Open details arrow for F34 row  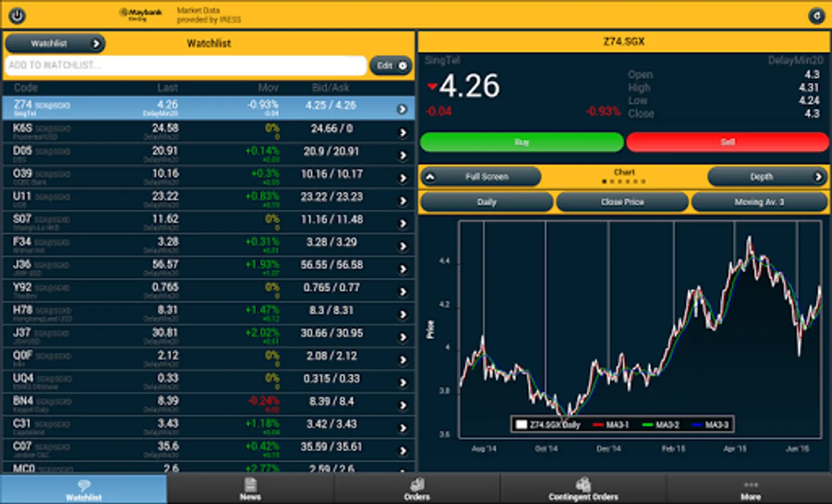pos(402,246)
